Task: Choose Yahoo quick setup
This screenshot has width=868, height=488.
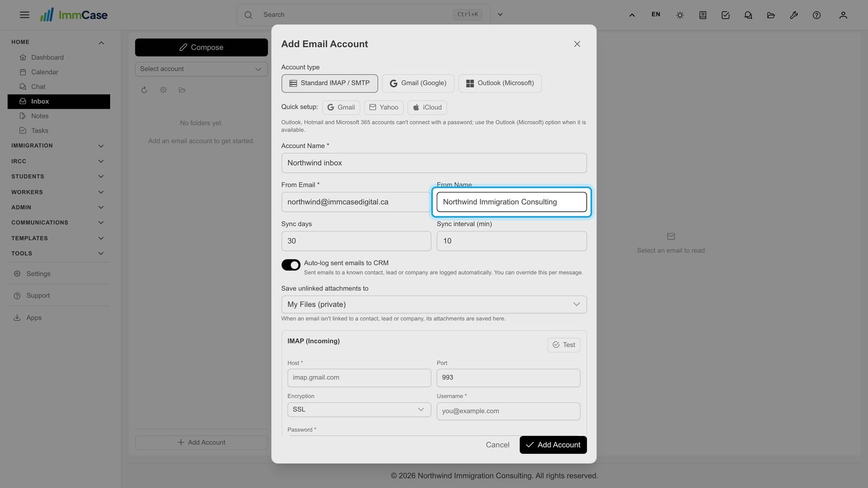Action: [384, 107]
